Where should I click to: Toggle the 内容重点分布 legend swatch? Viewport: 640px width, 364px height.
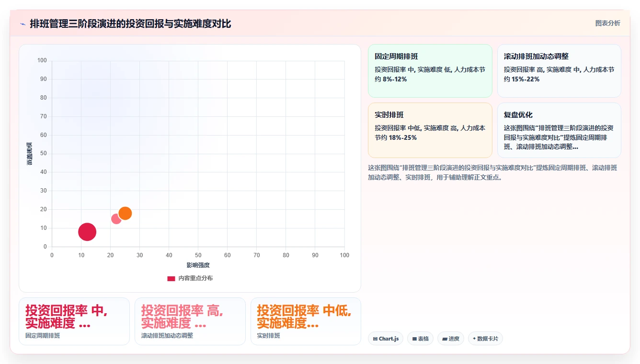click(171, 278)
